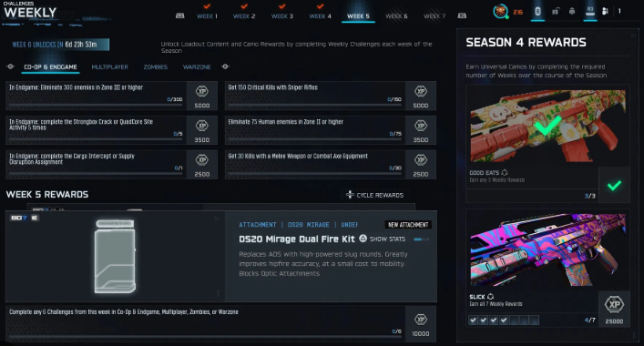Click the right bumper icon after Week 7

(x=462, y=15)
